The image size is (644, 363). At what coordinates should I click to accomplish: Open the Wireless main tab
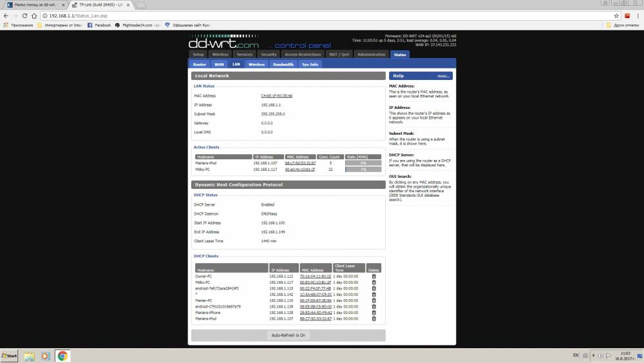tap(220, 54)
